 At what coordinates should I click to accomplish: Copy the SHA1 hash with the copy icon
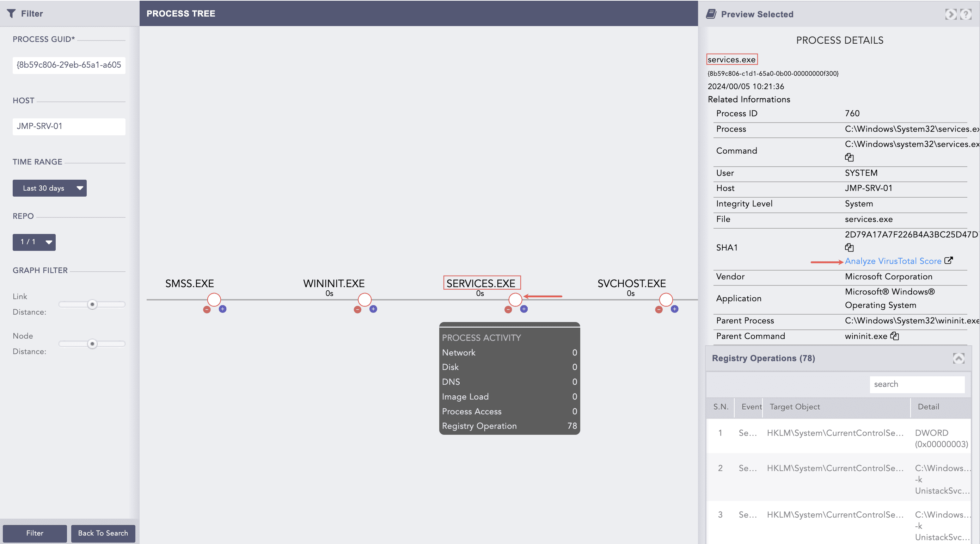(x=849, y=247)
